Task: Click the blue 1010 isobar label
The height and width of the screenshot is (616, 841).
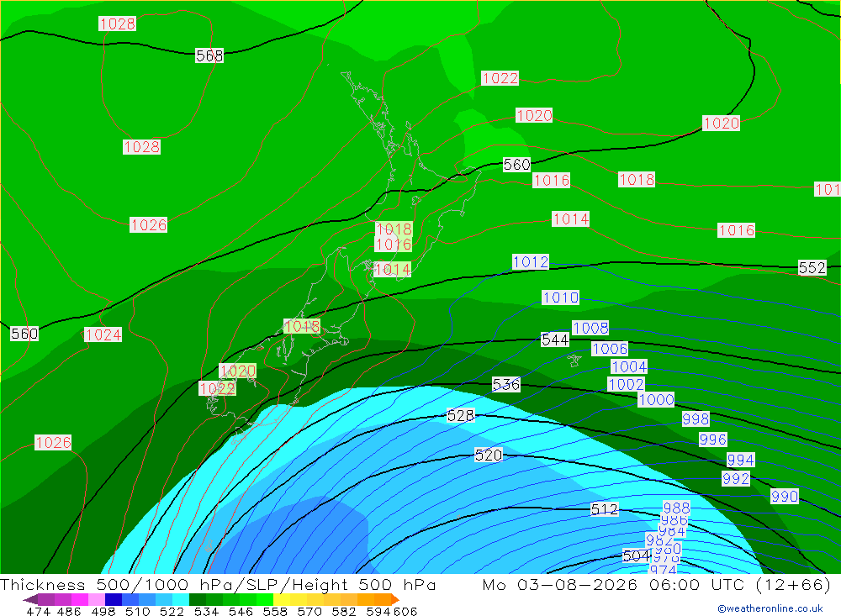Action: (560, 297)
